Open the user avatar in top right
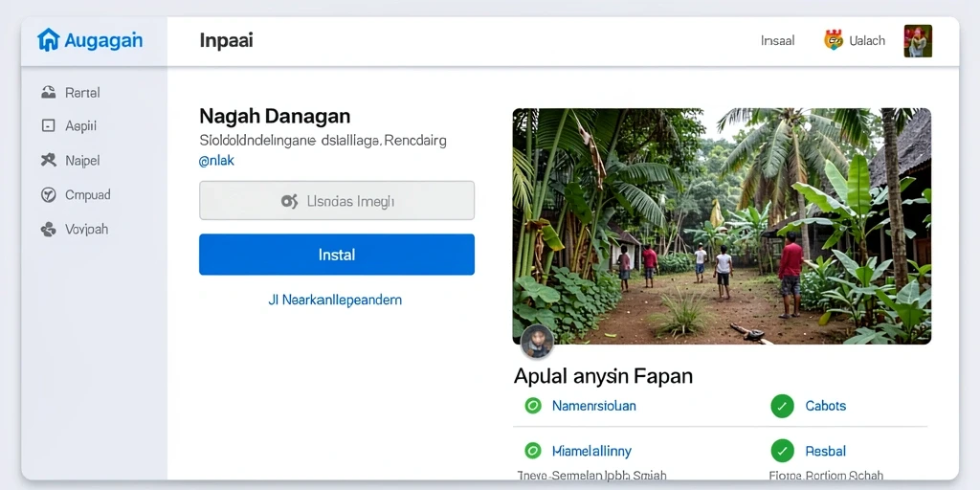980x490 pixels. 918,40
